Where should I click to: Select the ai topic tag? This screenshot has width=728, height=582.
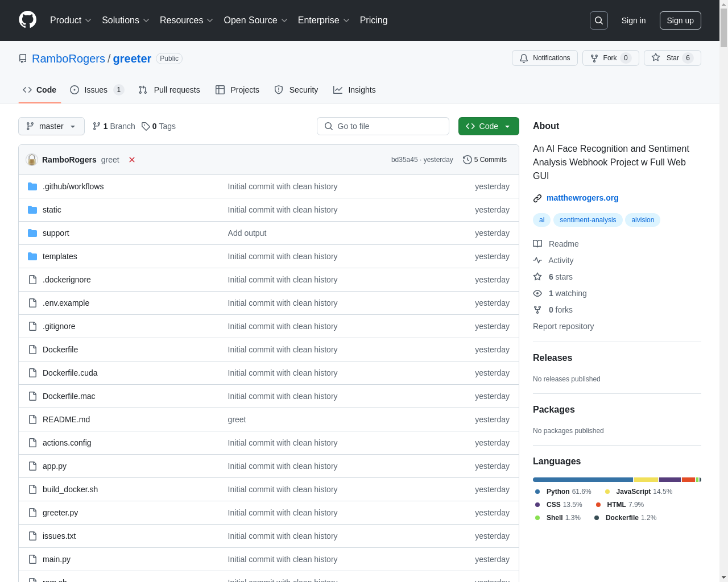541,220
